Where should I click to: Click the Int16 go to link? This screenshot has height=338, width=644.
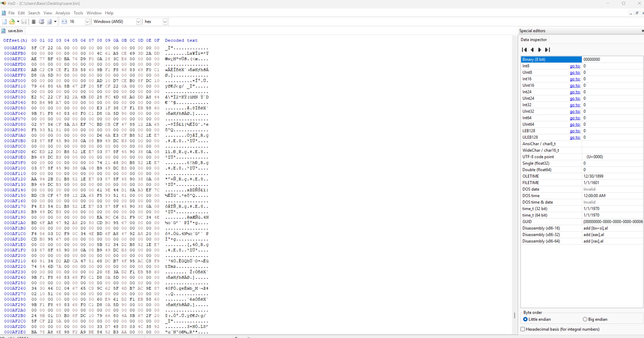click(x=575, y=79)
